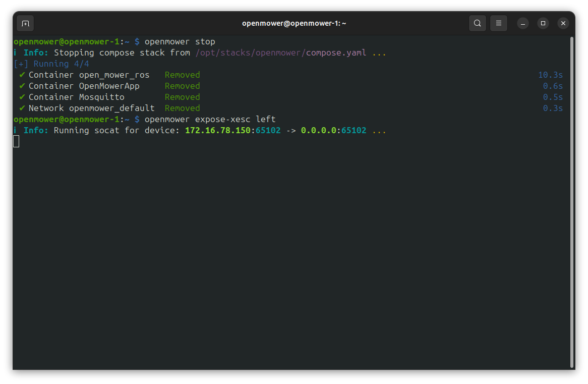Click the 'openmower stop' command text
The width and height of the screenshot is (588, 384).
[180, 41]
